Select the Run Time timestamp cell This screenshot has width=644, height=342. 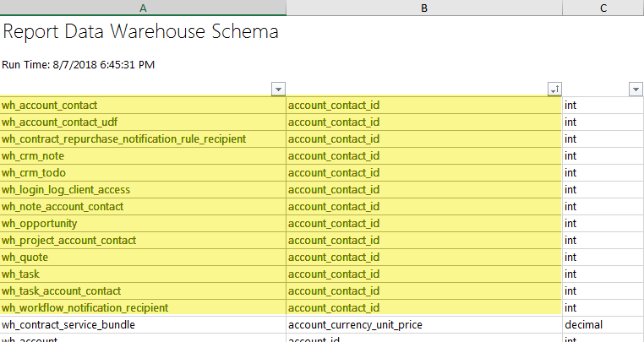(x=79, y=64)
